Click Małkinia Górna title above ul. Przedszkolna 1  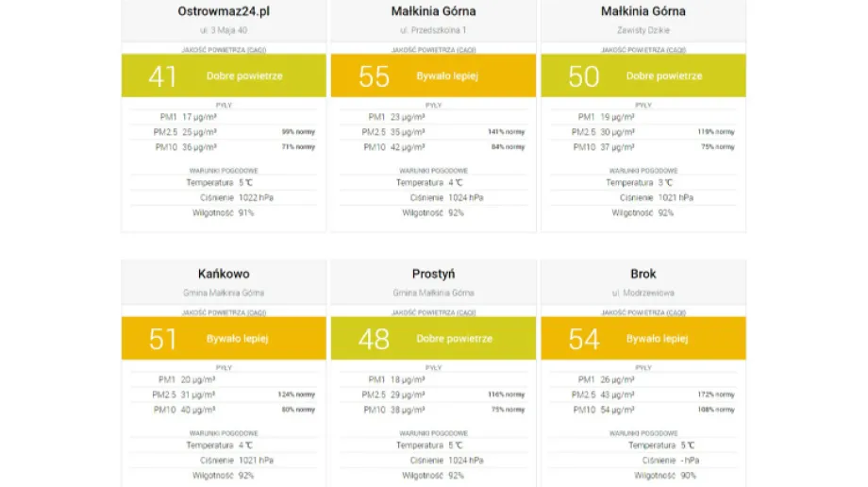click(433, 11)
